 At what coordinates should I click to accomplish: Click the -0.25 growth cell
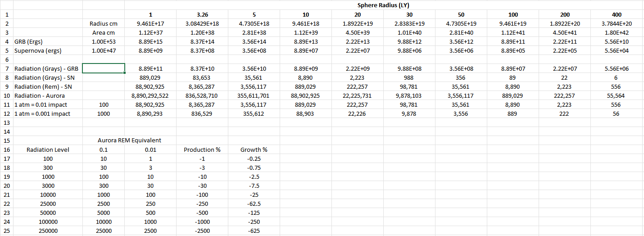click(254, 159)
